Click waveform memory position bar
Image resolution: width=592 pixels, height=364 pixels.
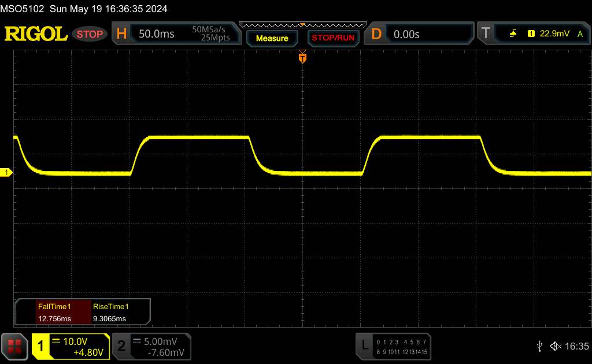click(303, 25)
